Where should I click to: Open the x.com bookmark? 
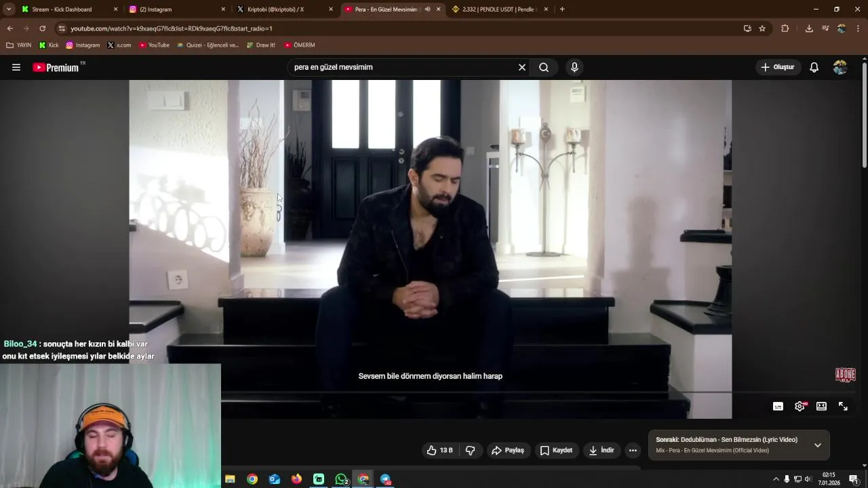point(119,45)
